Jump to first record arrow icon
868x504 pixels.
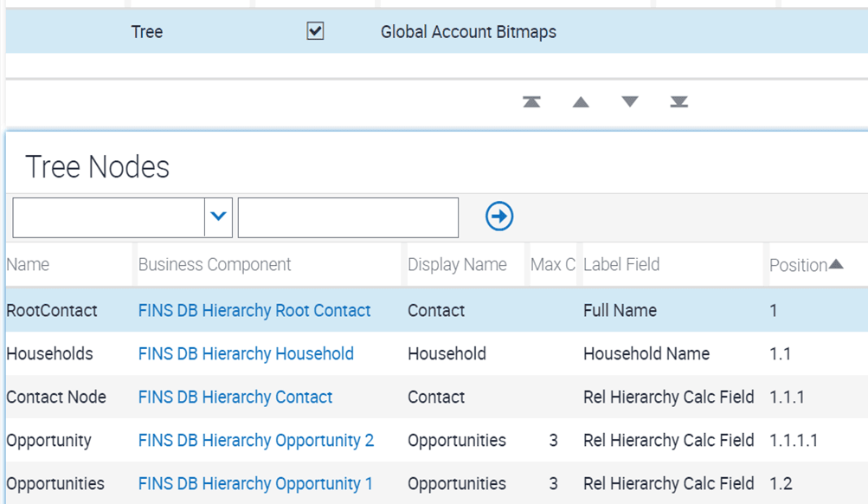point(531,102)
